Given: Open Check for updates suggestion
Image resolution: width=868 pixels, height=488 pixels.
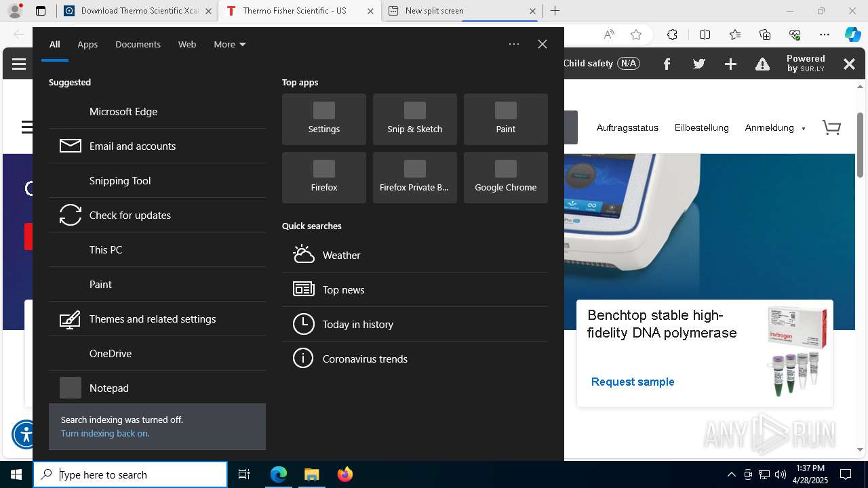Looking at the screenshot, I should point(157,215).
